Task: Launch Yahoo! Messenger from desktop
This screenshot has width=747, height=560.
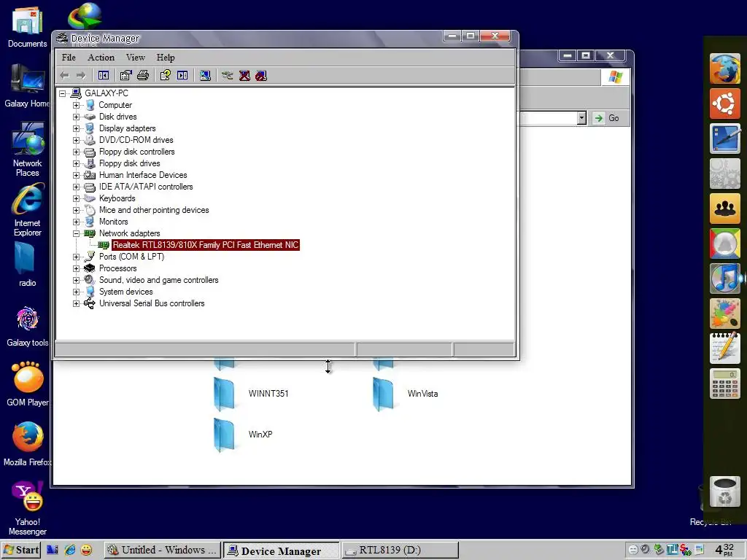Action: point(27,508)
